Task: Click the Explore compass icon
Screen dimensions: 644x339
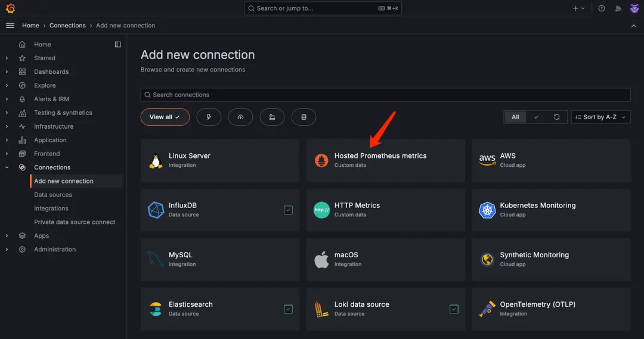Action: 22,85
